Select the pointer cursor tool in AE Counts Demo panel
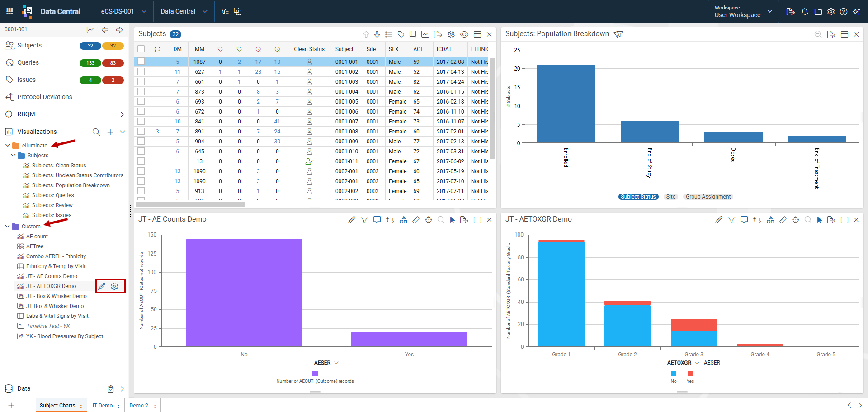The height and width of the screenshot is (412, 868). coord(453,220)
